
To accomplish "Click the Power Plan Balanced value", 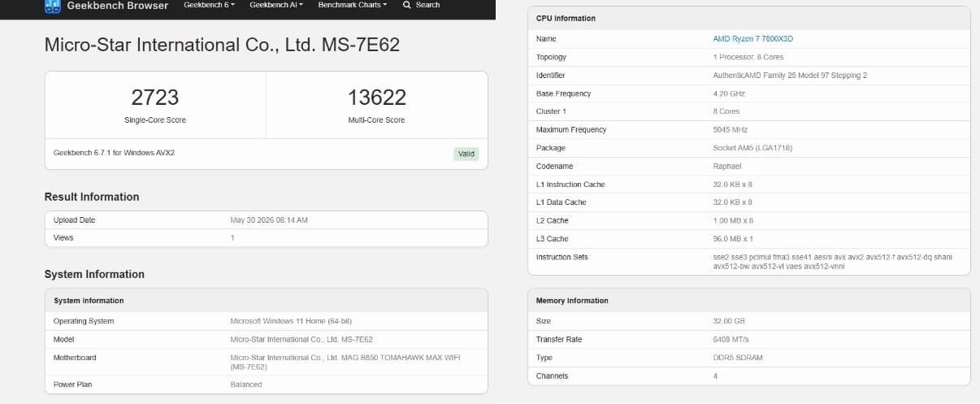I will tap(246, 384).
